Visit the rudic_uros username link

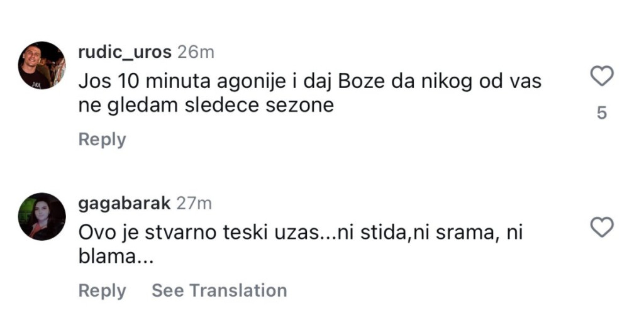click(125, 52)
